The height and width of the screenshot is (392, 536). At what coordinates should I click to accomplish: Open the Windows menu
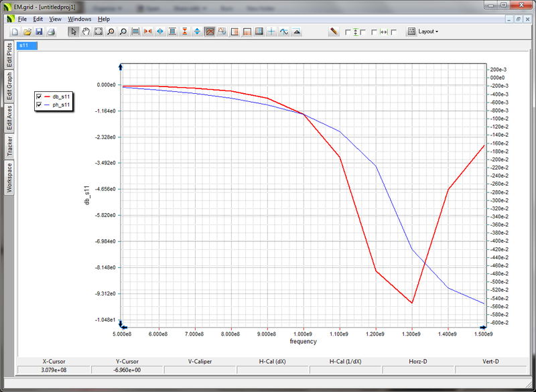click(x=79, y=19)
